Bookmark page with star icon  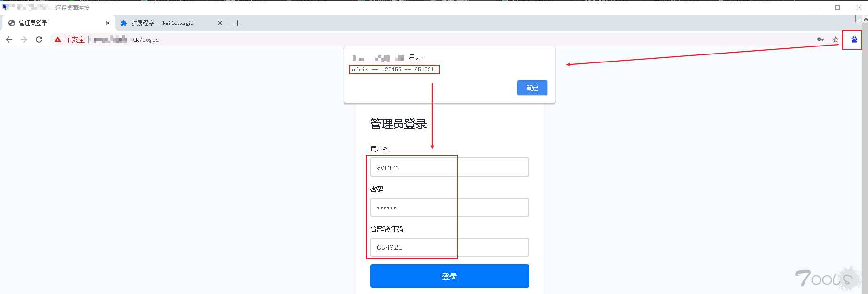click(x=836, y=39)
